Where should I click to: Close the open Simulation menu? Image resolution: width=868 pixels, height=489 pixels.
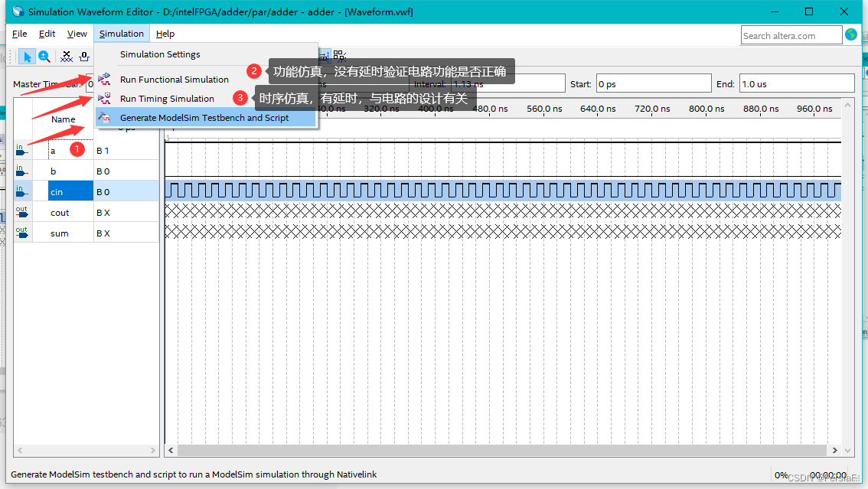[x=121, y=34]
